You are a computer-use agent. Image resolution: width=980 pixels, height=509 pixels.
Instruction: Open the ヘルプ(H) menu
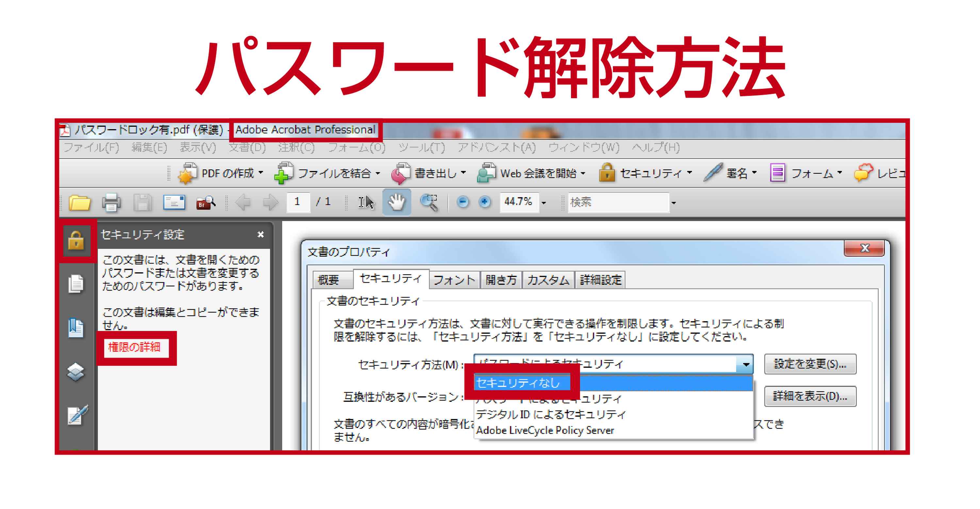[x=656, y=148]
